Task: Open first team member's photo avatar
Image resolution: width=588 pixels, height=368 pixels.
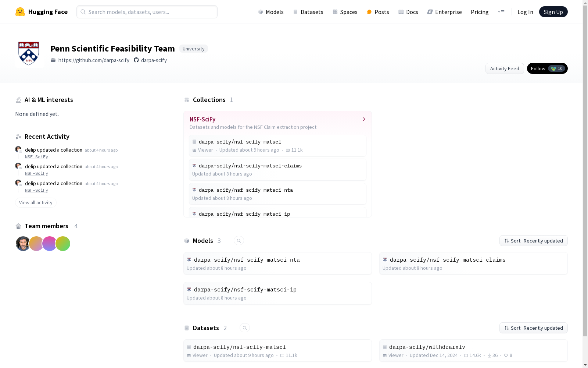Action: (23, 244)
